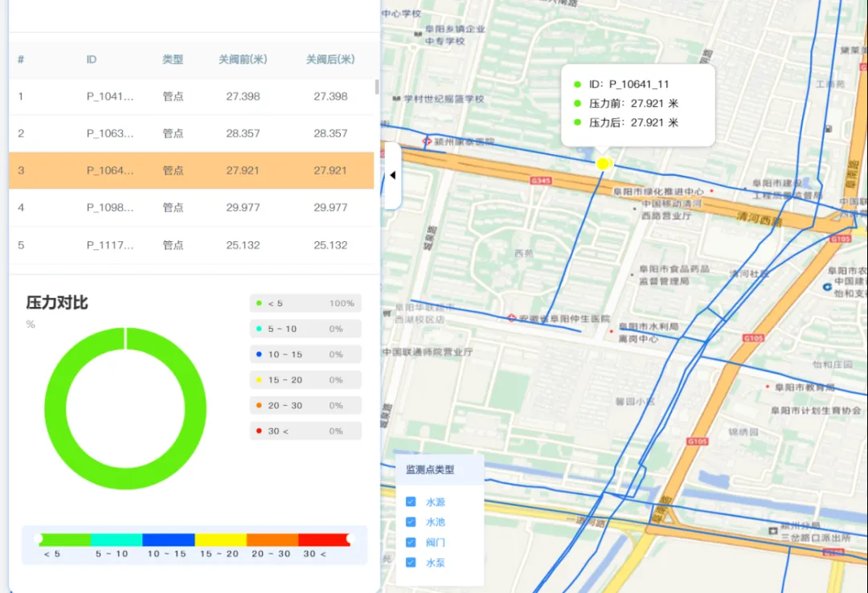
Task: Select the '30 <' red legend entry
Action: [x=305, y=431]
